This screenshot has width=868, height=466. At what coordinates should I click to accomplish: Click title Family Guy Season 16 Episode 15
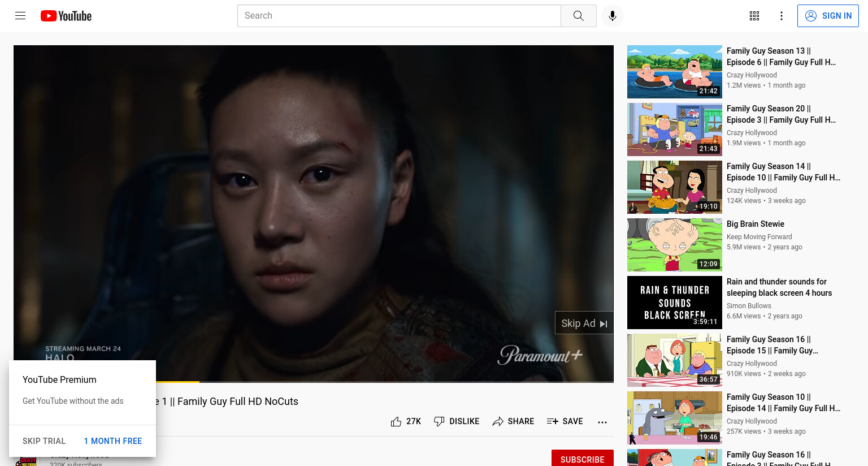tap(772, 345)
